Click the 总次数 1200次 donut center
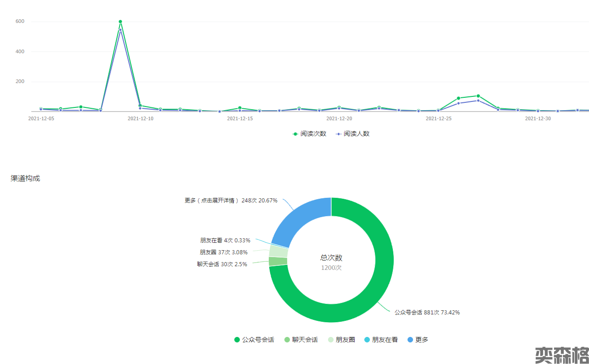Viewport: 589px width, 364px height. click(x=331, y=263)
